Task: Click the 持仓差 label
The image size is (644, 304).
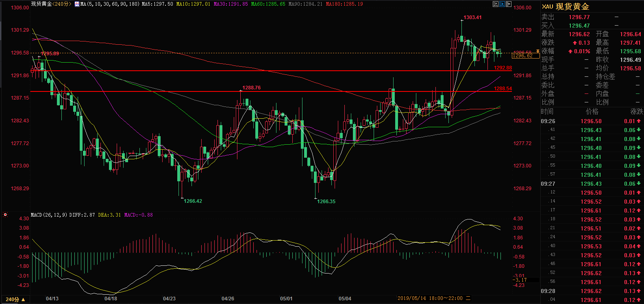Action: (x=605, y=76)
